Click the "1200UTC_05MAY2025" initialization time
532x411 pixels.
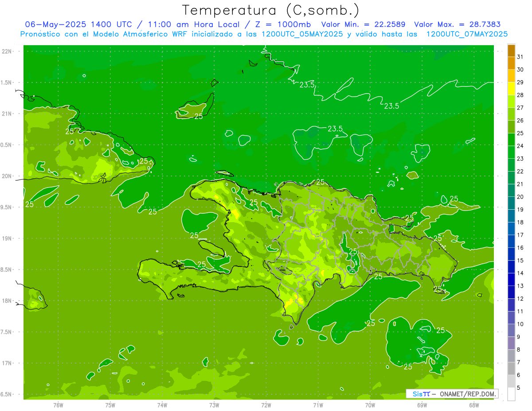[302, 34]
